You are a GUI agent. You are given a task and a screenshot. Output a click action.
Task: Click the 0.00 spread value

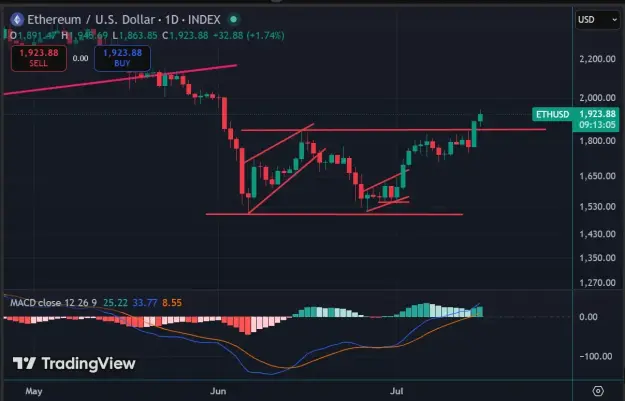point(81,58)
